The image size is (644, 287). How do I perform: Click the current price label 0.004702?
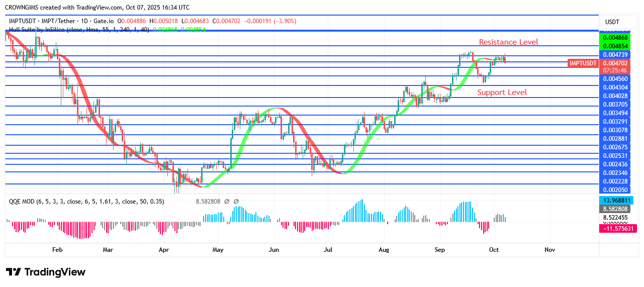click(615, 63)
